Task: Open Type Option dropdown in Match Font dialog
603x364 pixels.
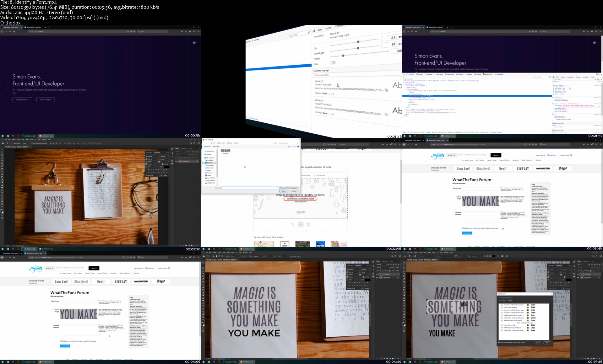Action: (512, 300)
